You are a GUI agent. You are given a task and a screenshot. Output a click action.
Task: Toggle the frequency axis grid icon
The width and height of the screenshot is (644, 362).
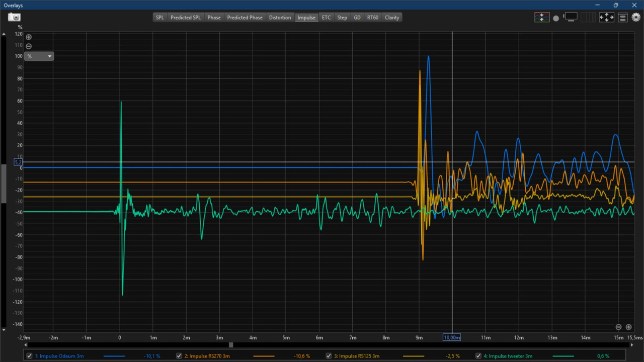pos(588,17)
